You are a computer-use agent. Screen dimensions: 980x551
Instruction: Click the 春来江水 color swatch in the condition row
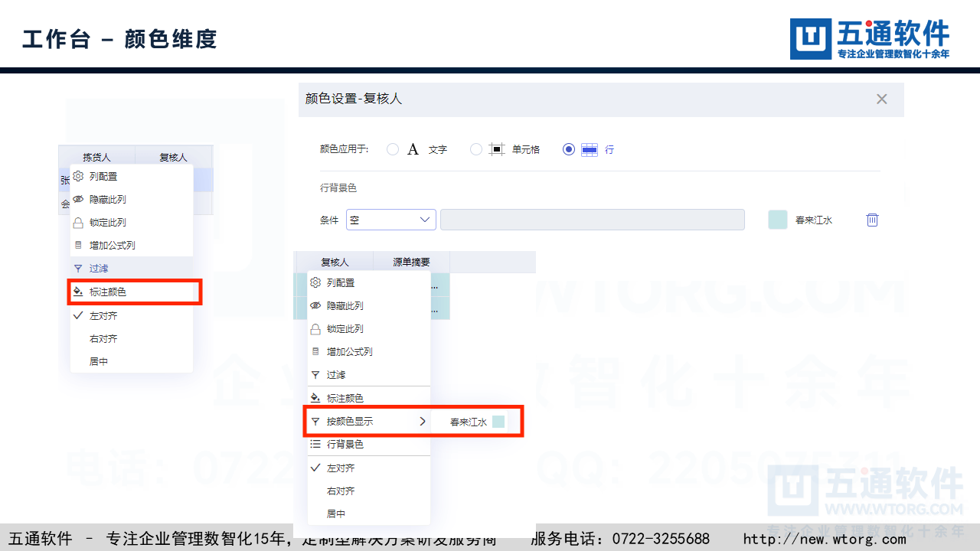[777, 220]
